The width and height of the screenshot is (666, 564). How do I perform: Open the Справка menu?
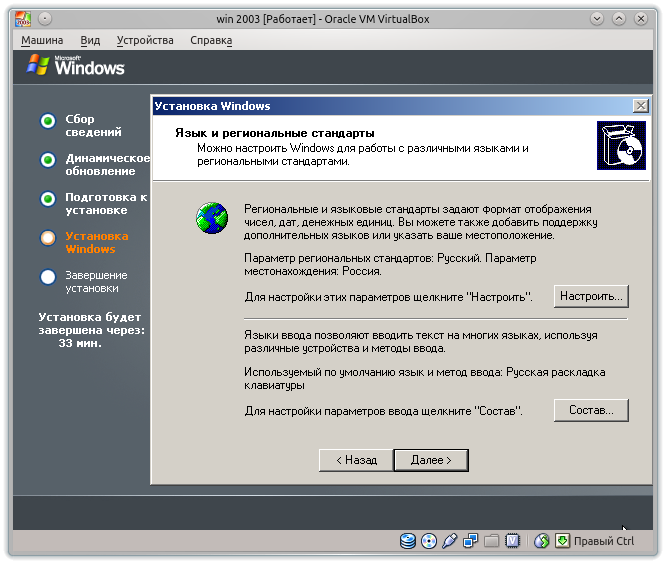(x=211, y=40)
